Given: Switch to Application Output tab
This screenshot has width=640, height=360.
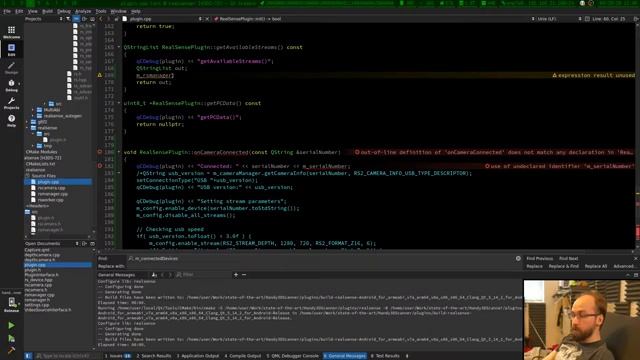Looking at the screenshot, I should [x=198, y=356].
